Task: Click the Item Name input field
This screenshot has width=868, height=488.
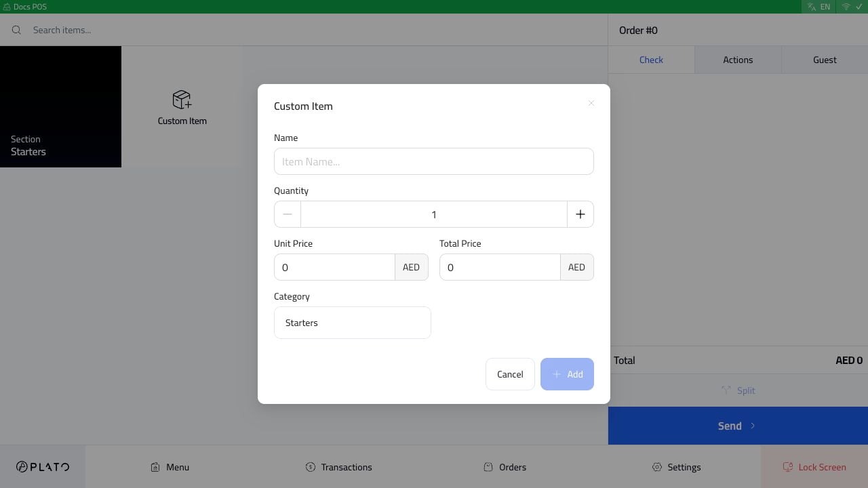Action: click(x=434, y=161)
